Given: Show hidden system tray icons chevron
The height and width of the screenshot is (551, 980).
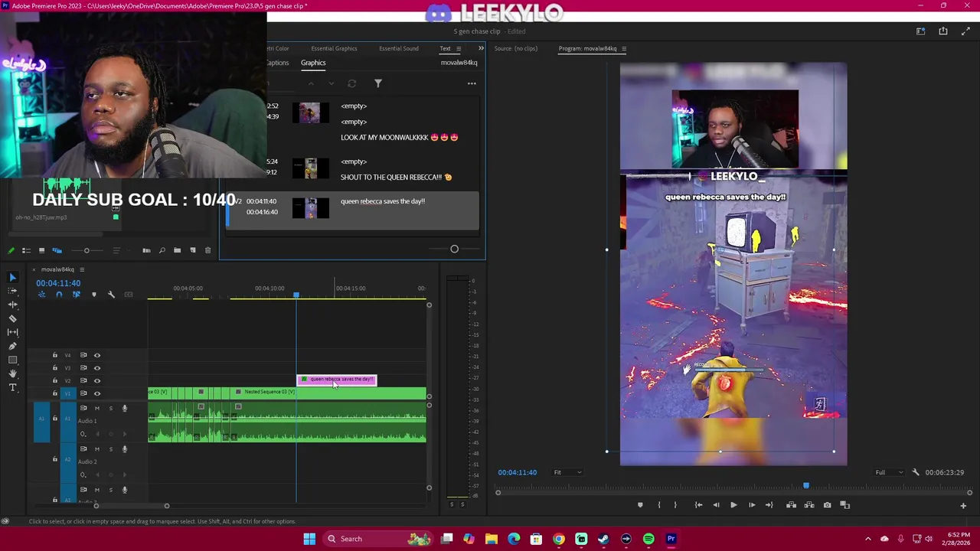Looking at the screenshot, I should pyautogui.click(x=867, y=539).
